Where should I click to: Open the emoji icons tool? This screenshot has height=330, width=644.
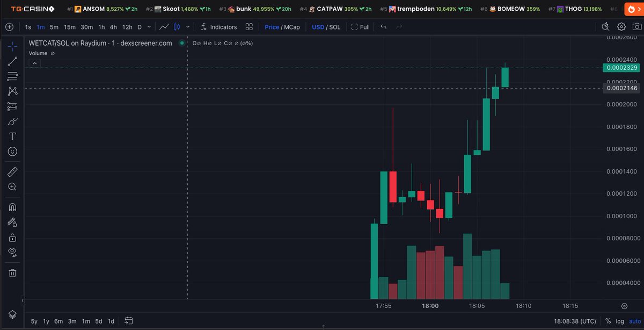point(12,152)
